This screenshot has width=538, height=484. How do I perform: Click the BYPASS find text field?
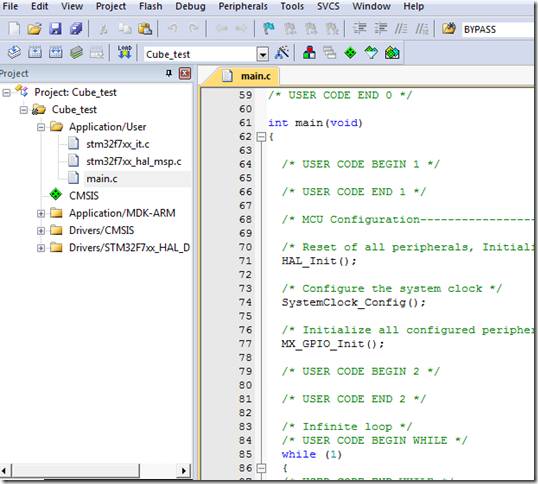[x=498, y=29]
